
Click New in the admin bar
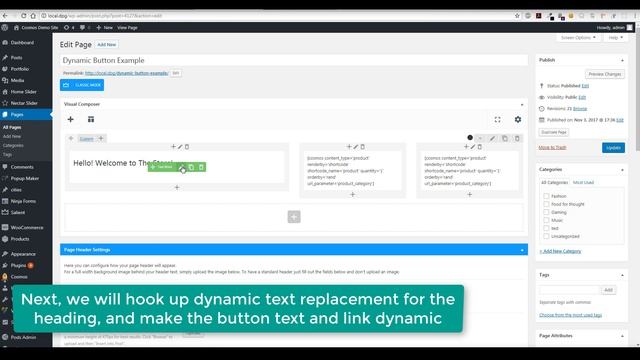click(104, 28)
